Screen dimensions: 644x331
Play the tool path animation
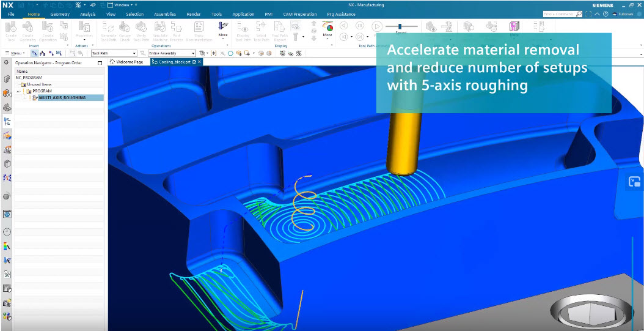(x=376, y=26)
